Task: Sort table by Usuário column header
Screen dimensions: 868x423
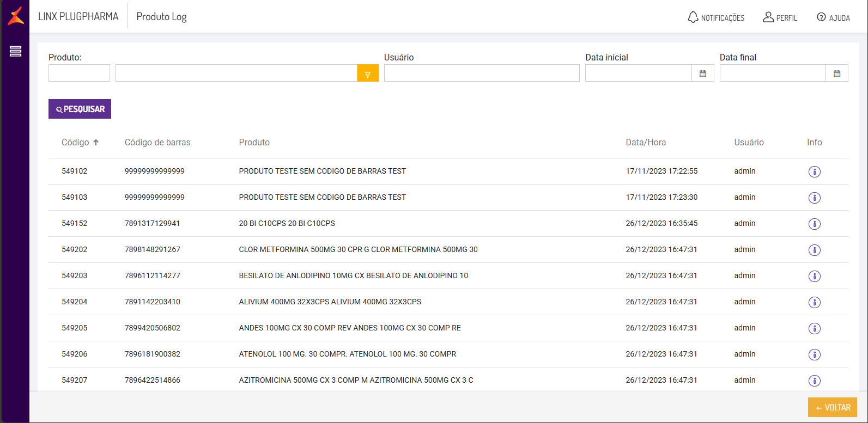Action: [x=749, y=142]
